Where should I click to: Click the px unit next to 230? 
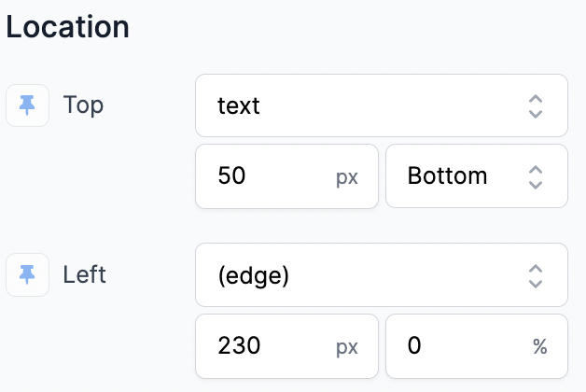(x=347, y=347)
